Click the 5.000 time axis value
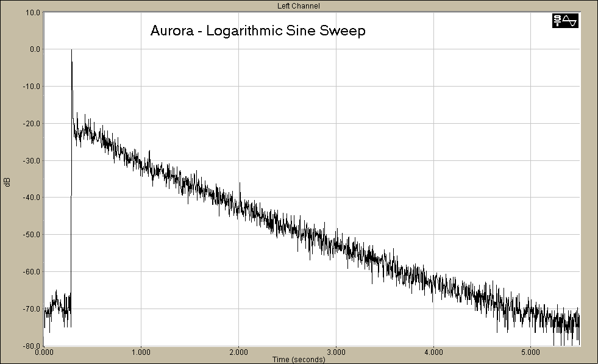Viewport: 598px width, 364px height. coord(531,352)
